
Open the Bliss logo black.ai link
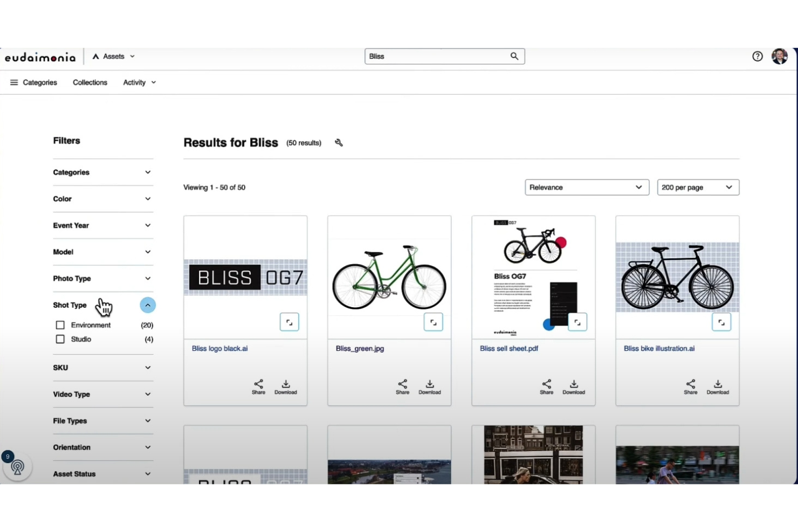pyautogui.click(x=220, y=349)
